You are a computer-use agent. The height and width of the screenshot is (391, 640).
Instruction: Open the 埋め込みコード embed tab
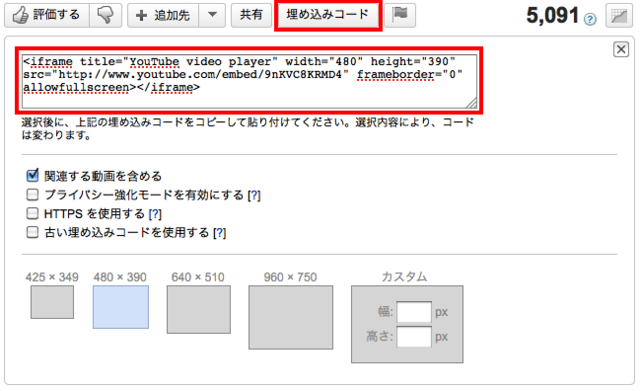tap(328, 15)
